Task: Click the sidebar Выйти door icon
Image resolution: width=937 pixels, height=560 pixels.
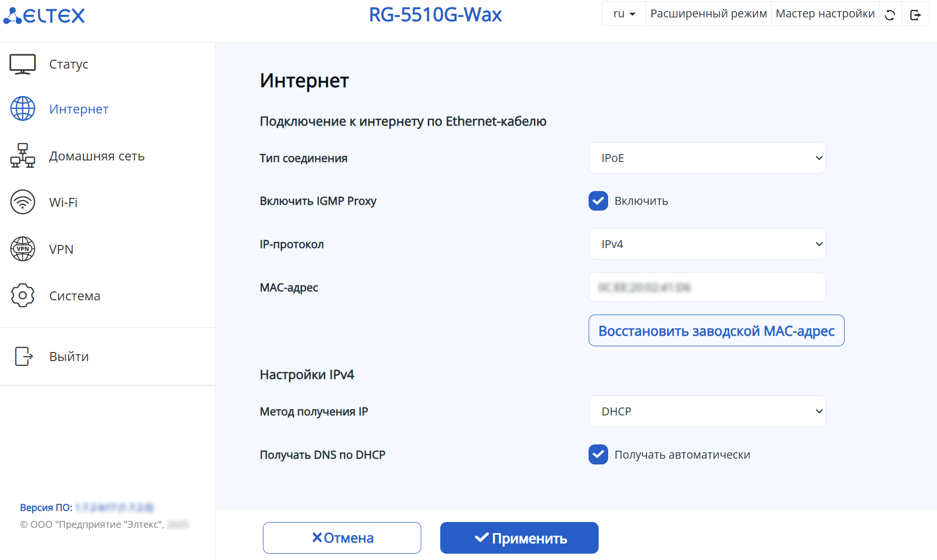Action: pyautogui.click(x=24, y=356)
